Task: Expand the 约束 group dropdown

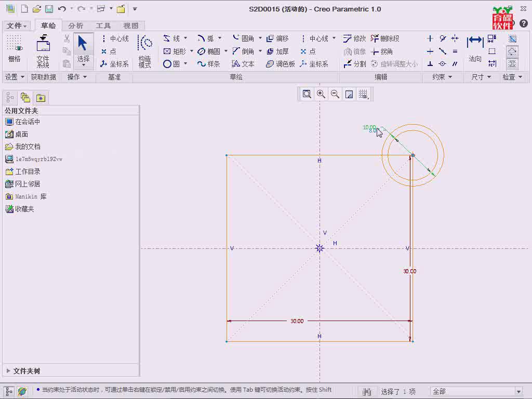Action: tap(442, 77)
